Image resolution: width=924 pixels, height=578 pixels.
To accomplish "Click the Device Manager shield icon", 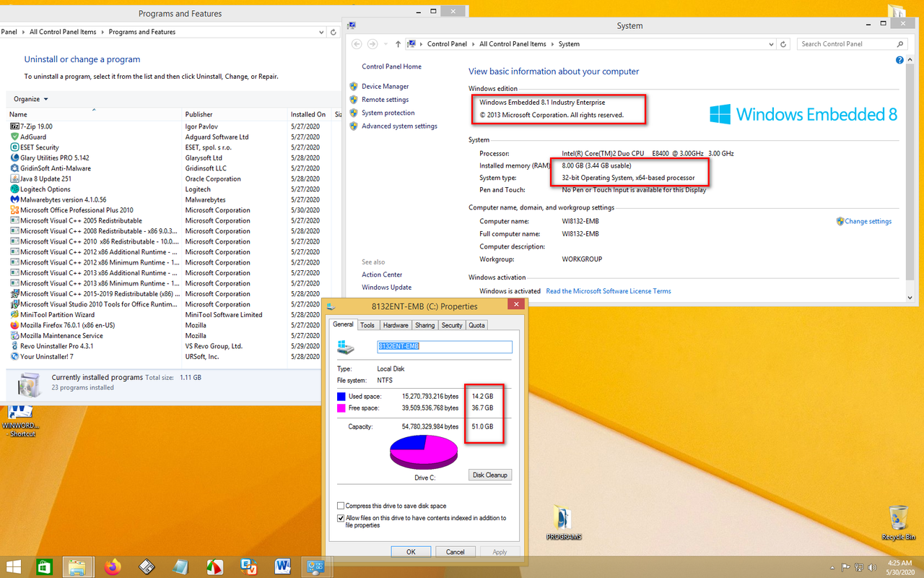I will click(354, 86).
